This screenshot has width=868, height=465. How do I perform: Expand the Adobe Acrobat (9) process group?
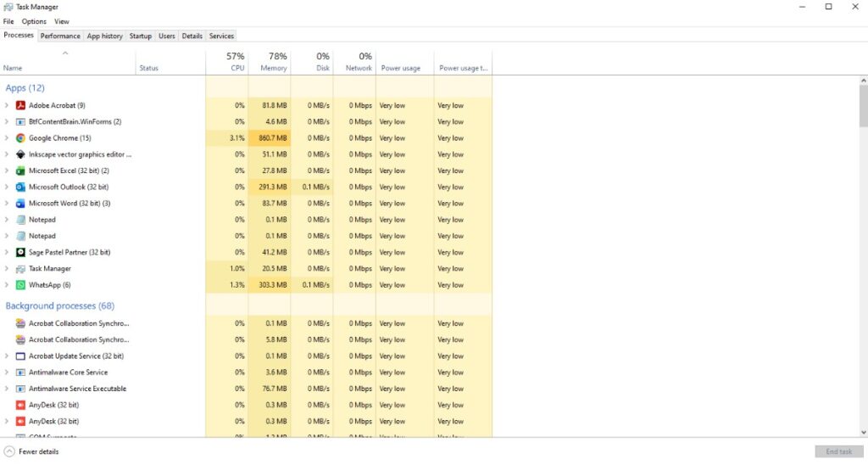pyautogui.click(x=7, y=105)
